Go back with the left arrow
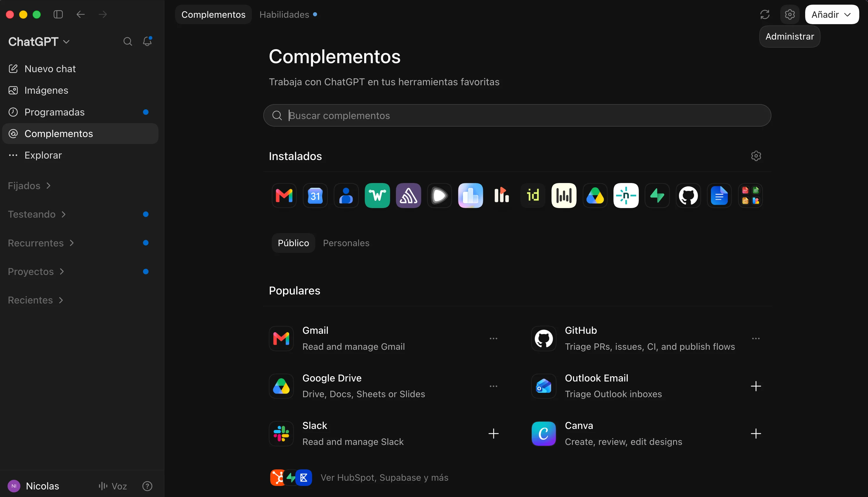The image size is (868, 497). click(x=81, y=14)
